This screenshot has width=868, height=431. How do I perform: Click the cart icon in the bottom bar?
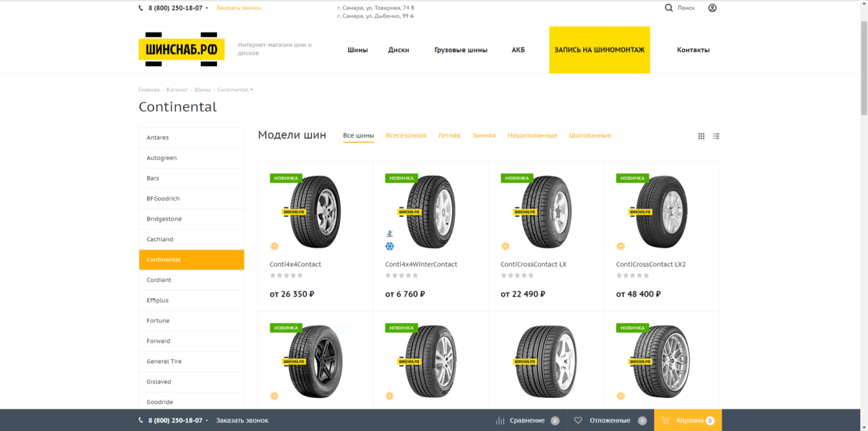click(x=665, y=421)
